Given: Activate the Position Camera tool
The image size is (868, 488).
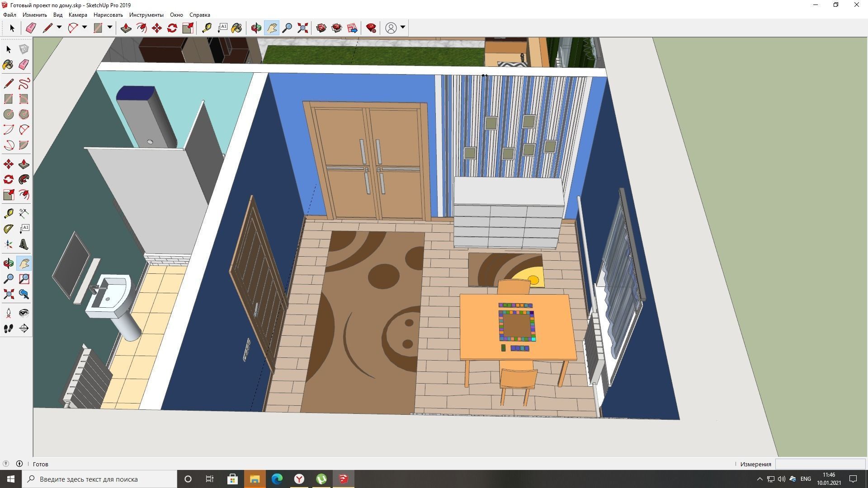Looking at the screenshot, I should click(9, 313).
